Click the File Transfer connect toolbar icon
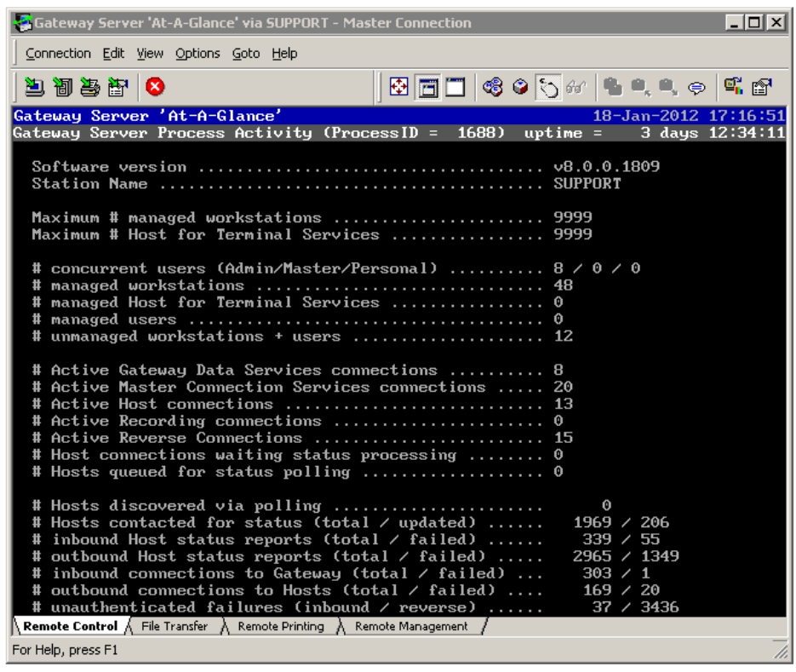 coord(62,87)
